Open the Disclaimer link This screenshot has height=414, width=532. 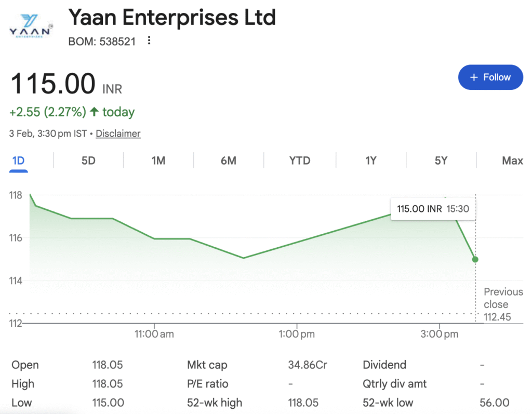tap(118, 133)
